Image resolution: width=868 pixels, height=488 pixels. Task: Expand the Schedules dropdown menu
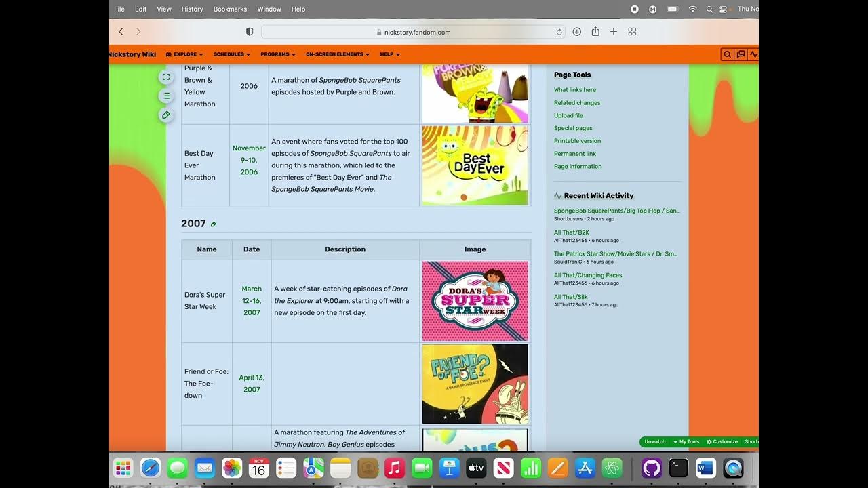(231, 54)
